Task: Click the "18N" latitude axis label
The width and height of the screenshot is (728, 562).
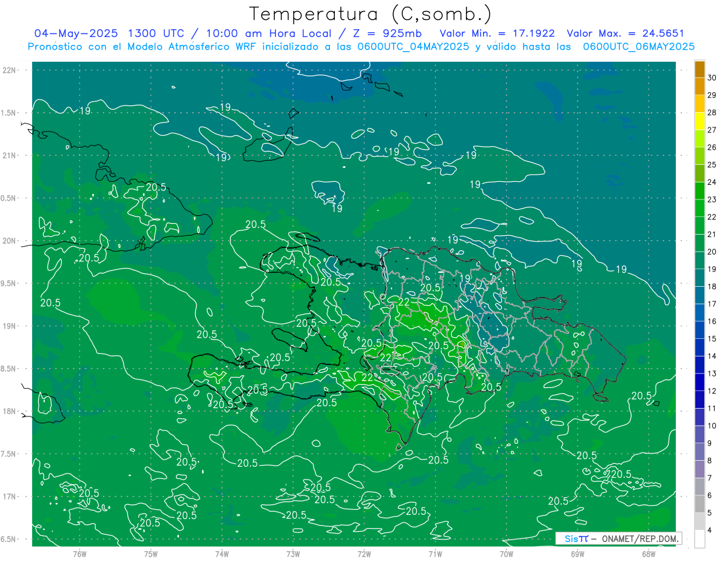Action: click(10, 411)
